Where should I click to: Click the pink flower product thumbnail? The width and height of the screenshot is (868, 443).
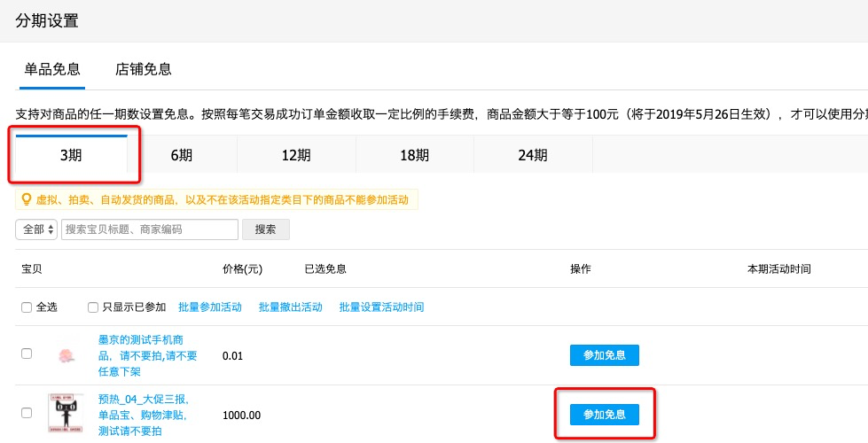click(x=66, y=356)
